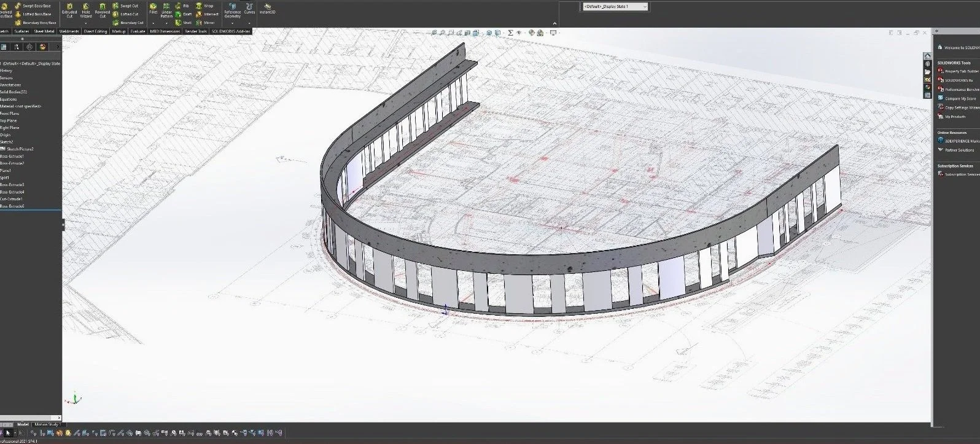Viewport: 980px width, 444px height.
Task: Switch to Weldments tab
Action: [x=69, y=31]
